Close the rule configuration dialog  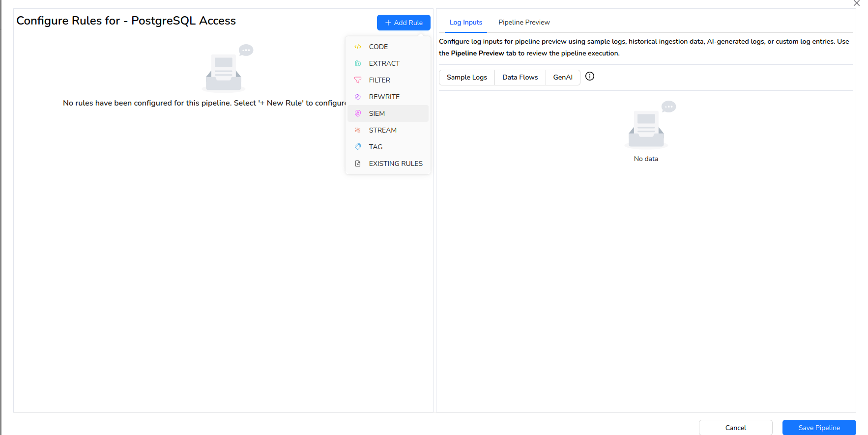857,3
